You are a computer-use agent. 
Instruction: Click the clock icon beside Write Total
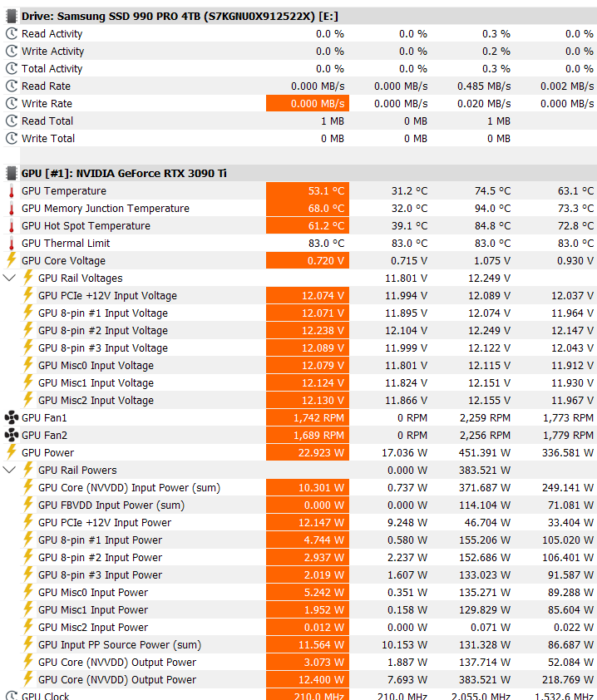(x=11, y=138)
